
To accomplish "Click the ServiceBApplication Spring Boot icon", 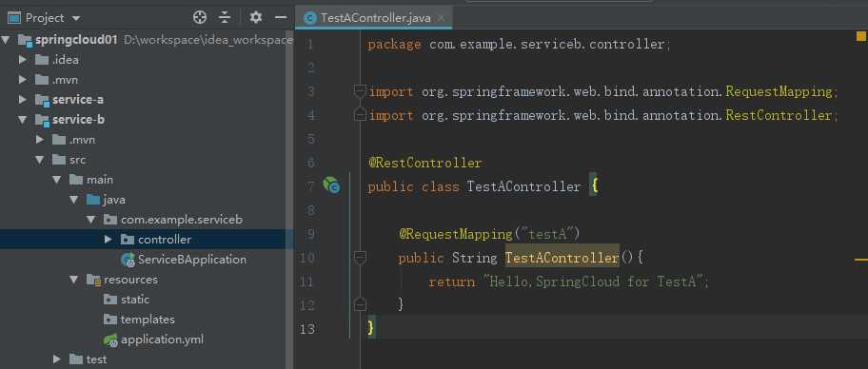I will coord(128,260).
